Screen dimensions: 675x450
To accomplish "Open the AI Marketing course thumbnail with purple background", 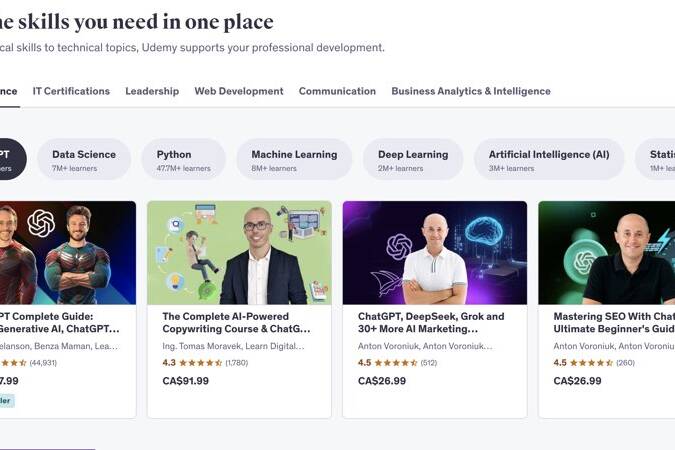I will (435, 253).
